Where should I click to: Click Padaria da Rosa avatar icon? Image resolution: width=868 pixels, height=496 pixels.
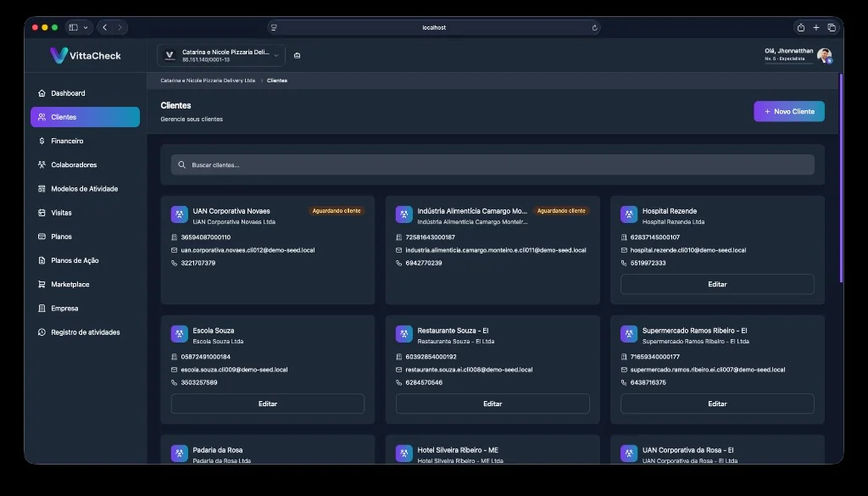coord(180,454)
